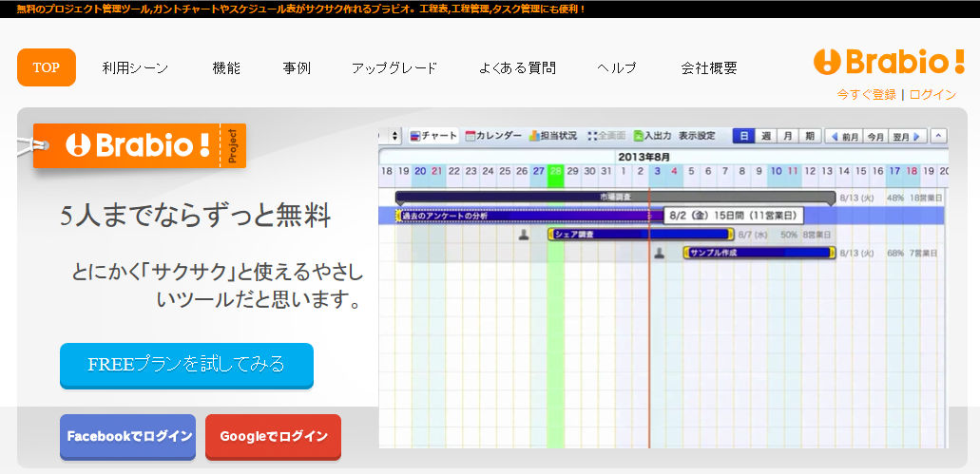Jump to current month with 今月

click(x=876, y=136)
